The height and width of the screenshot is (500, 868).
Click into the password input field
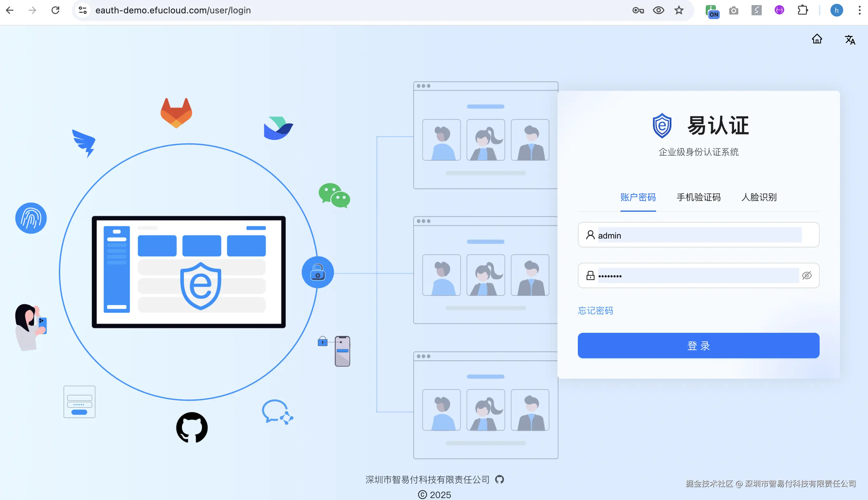tap(696, 275)
